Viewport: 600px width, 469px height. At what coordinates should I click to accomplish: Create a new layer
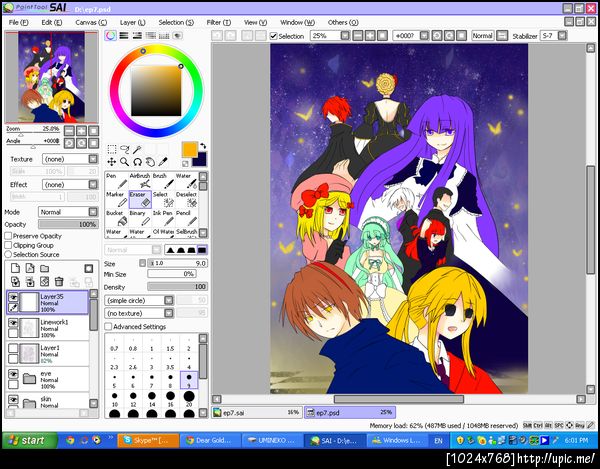[x=15, y=268]
